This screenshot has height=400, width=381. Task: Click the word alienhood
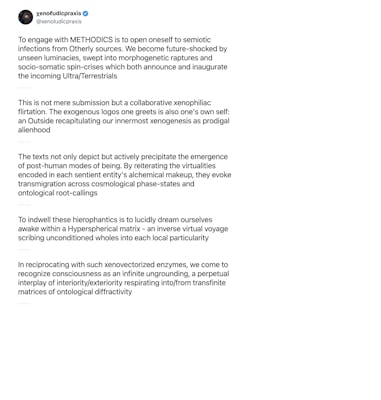click(34, 130)
